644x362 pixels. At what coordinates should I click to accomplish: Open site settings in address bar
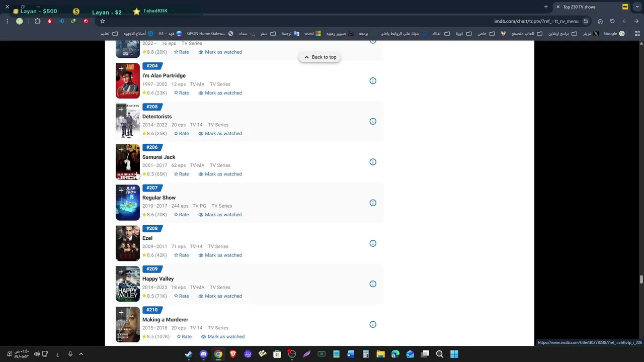point(586,21)
